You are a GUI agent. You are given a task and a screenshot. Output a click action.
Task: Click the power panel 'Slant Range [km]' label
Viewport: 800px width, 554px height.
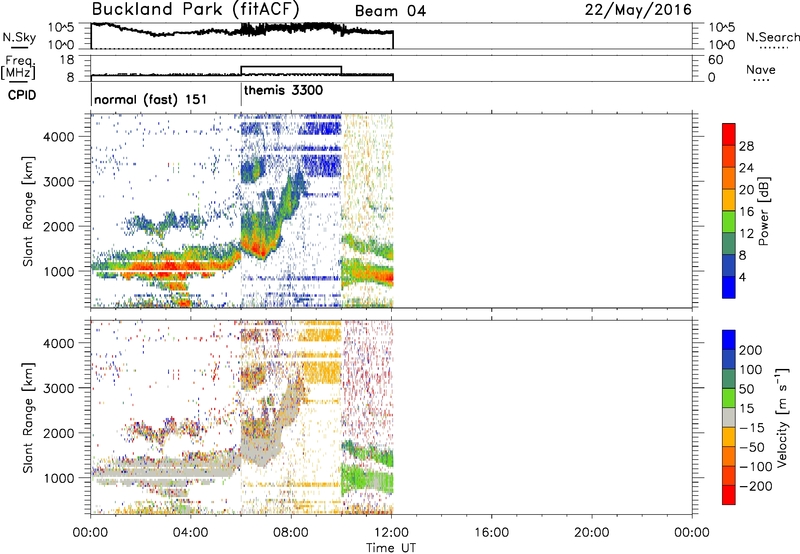28,211
